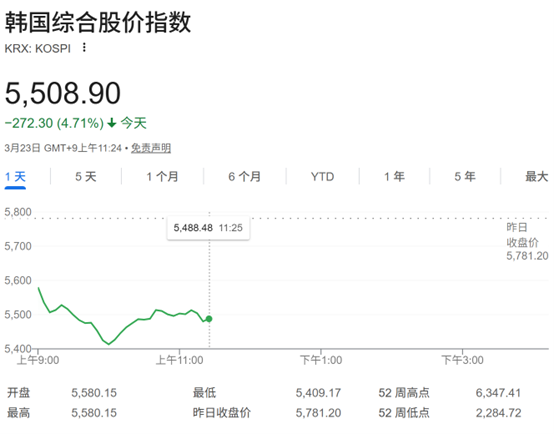Click the green dot marker on the chart line
This screenshot has width=554, height=434.
209,319
